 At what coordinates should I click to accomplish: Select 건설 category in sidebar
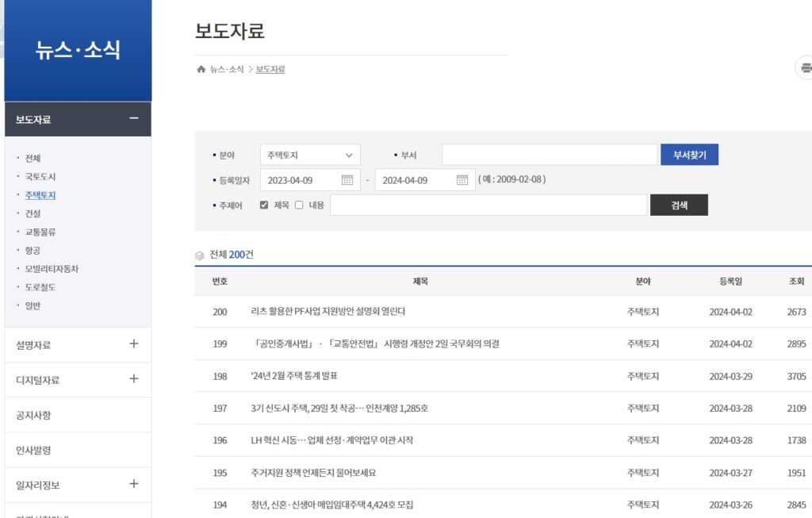point(33,213)
